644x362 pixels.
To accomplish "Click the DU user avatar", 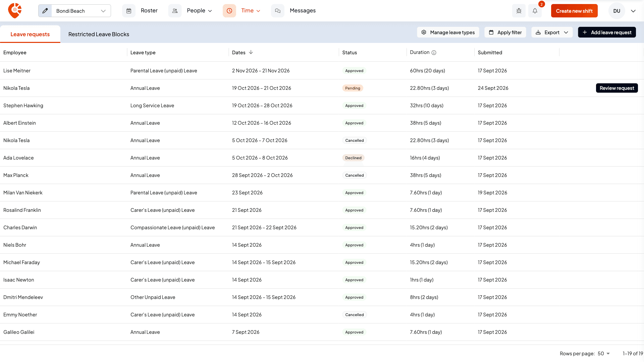I will (x=616, y=11).
